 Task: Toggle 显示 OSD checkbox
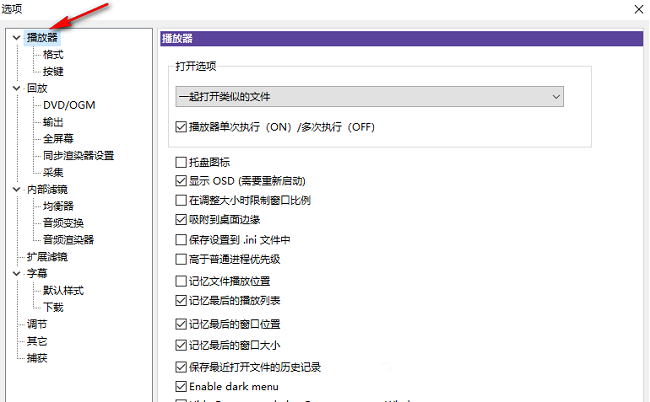181,181
